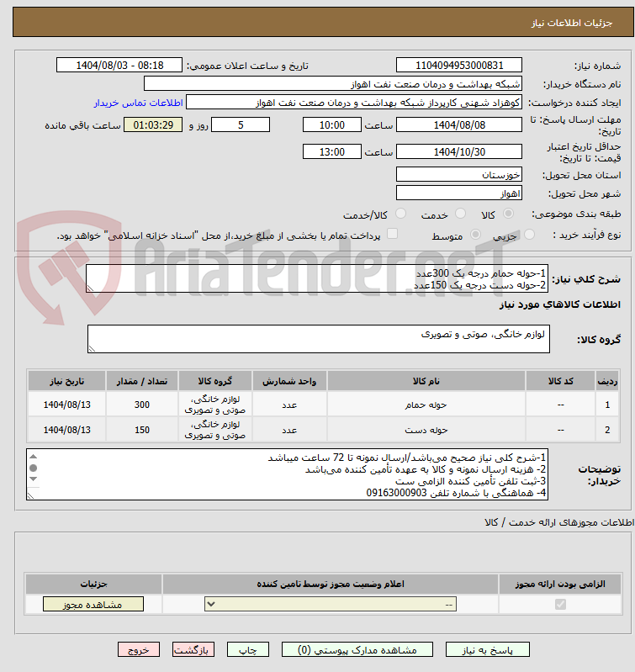Viewport: 635px width, 672px height.
Task: Select the کالا/خدمت radio button
Action: point(400,214)
